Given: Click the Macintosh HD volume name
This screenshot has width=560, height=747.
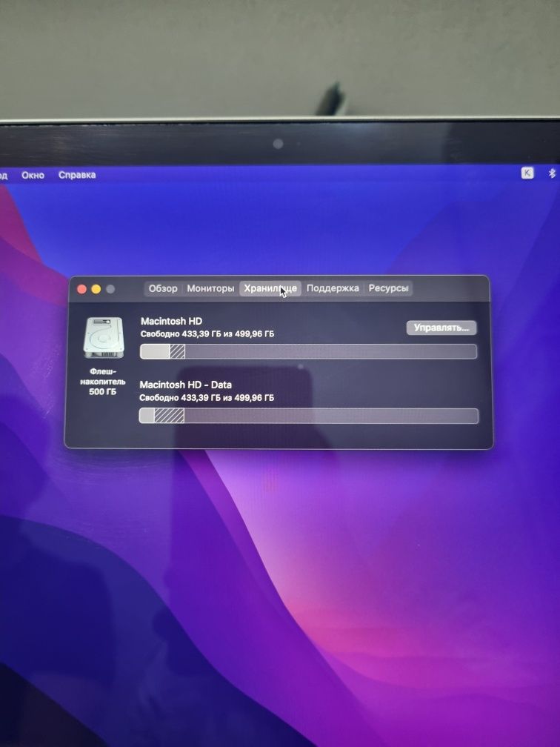Looking at the screenshot, I should point(171,322).
